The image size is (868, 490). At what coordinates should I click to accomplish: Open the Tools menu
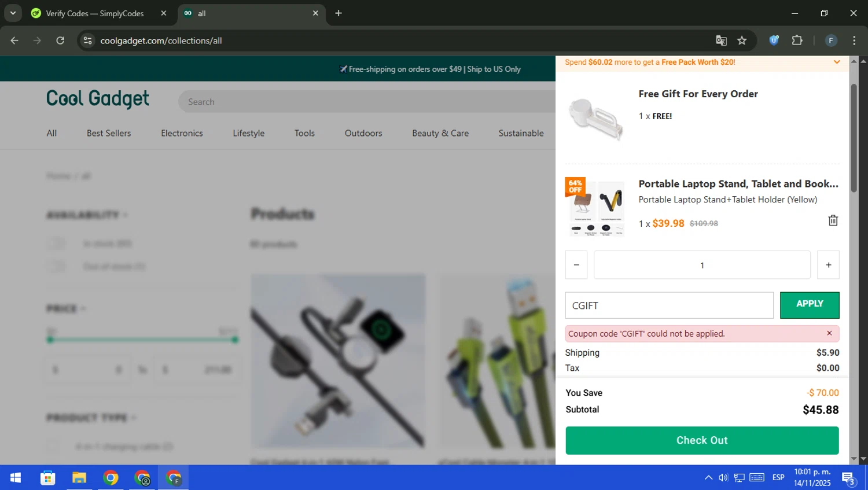coord(304,133)
